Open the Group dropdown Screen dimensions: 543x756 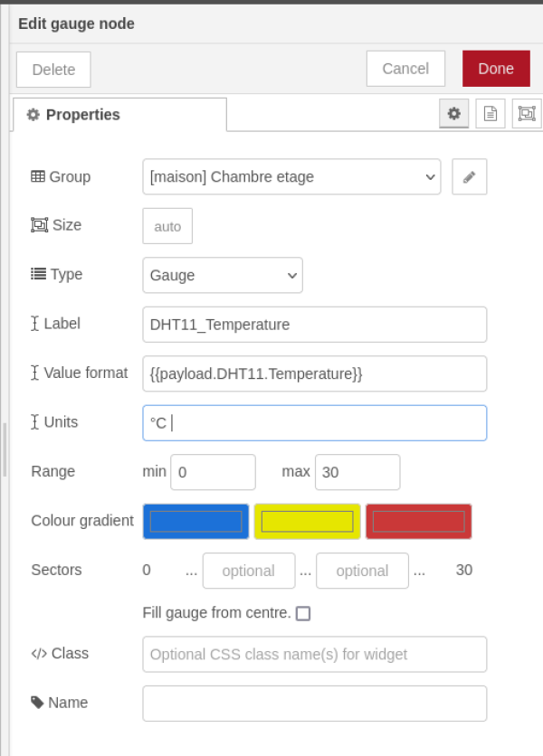[x=291, y=177]
